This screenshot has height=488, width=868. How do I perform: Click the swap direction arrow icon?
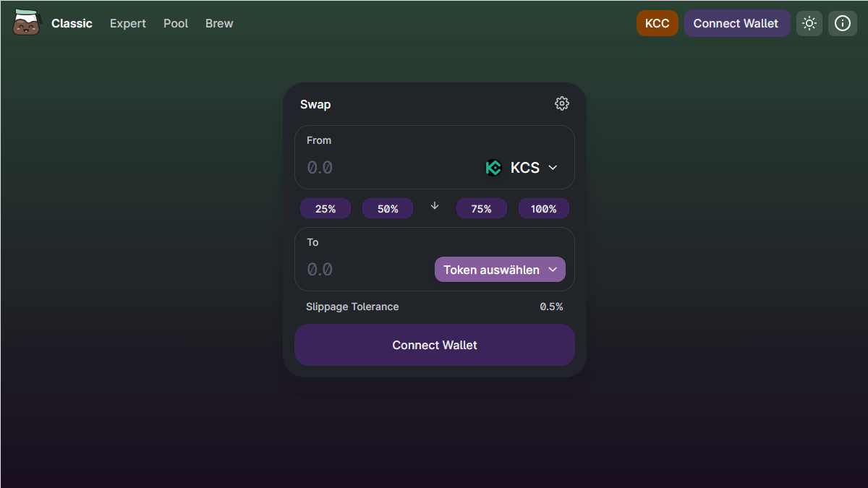435,206
